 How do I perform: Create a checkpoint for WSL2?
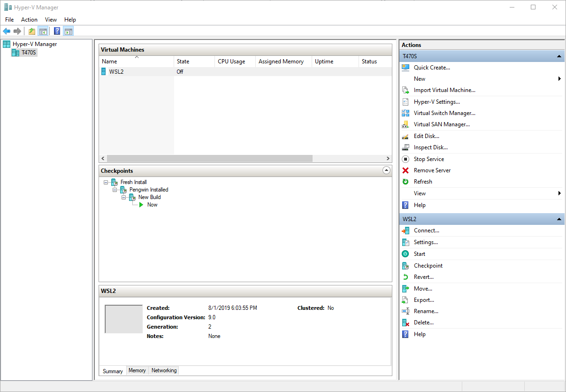428,265
